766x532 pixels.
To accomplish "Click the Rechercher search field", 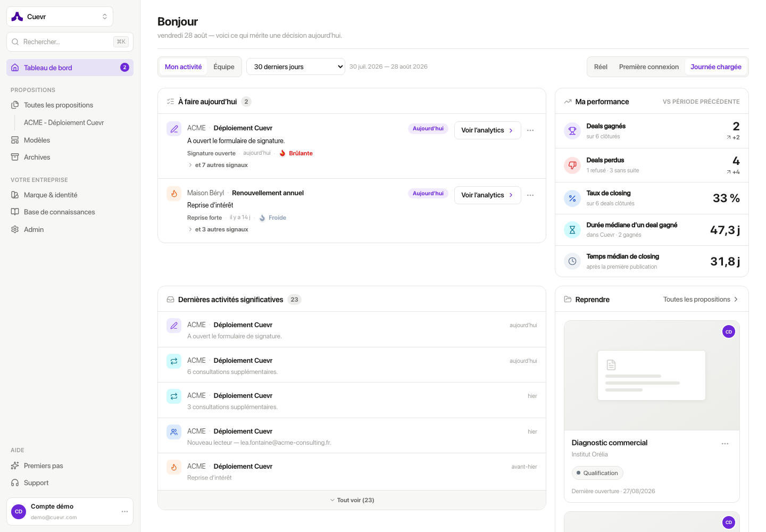I will pos(70,41).
